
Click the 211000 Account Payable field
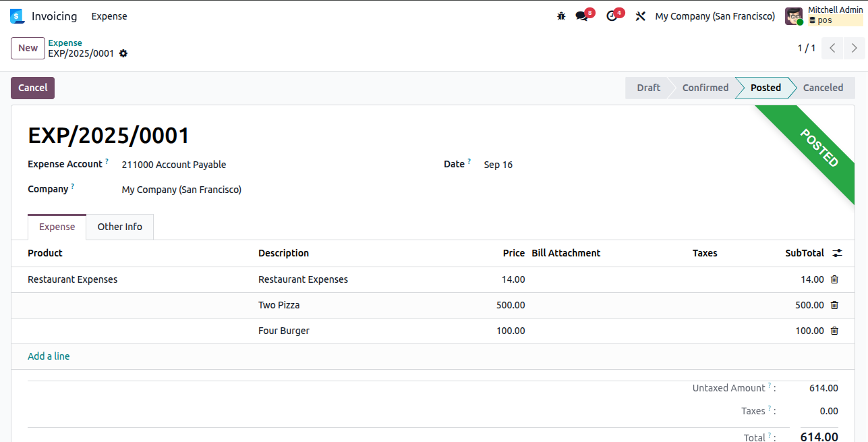point(174,165)
